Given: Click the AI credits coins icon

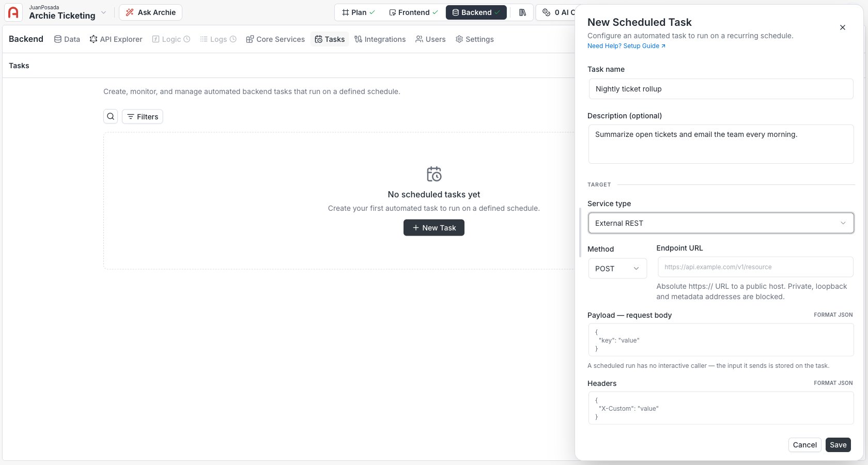Looking at the screenshot, I should point(546,12).
